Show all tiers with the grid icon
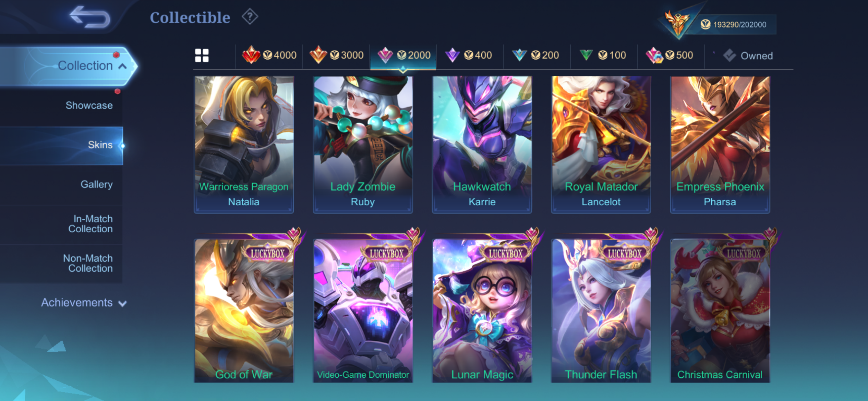Image resolution: width=868 pixels, height=401 pixels. coord(202,55)
